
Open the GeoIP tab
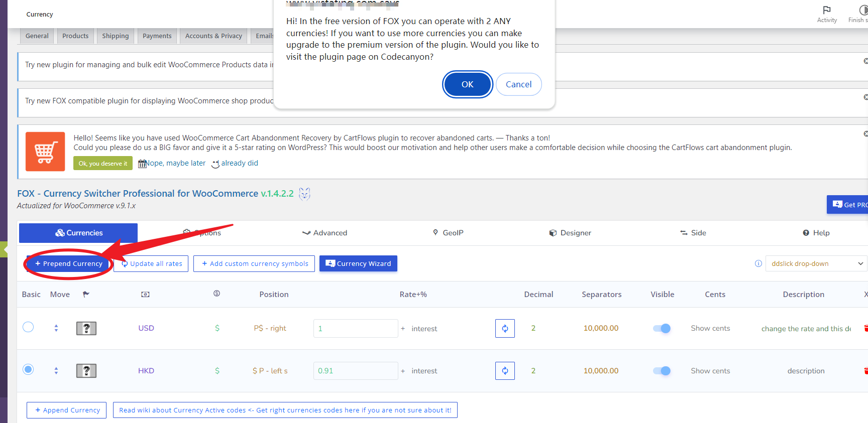(448, 233)
